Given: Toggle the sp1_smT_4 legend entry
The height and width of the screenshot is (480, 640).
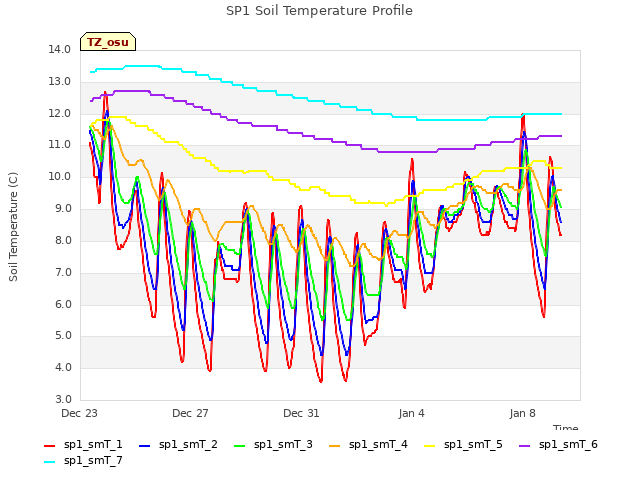Looking at the screenshot, I should coord(368,444).
